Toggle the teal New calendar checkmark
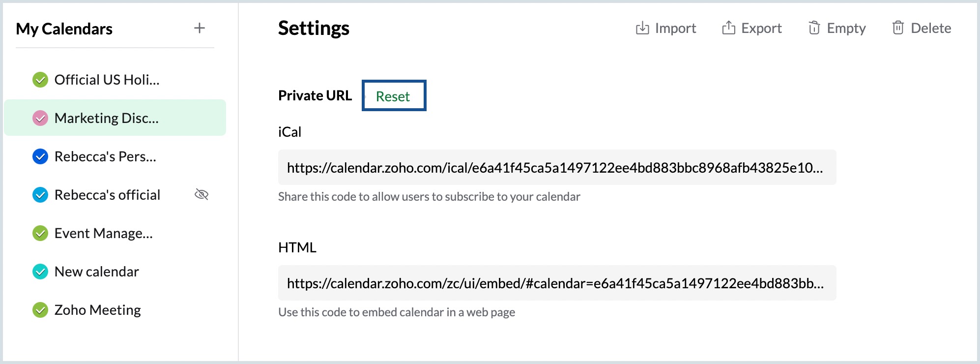980x364 pixels. point(40,272)
